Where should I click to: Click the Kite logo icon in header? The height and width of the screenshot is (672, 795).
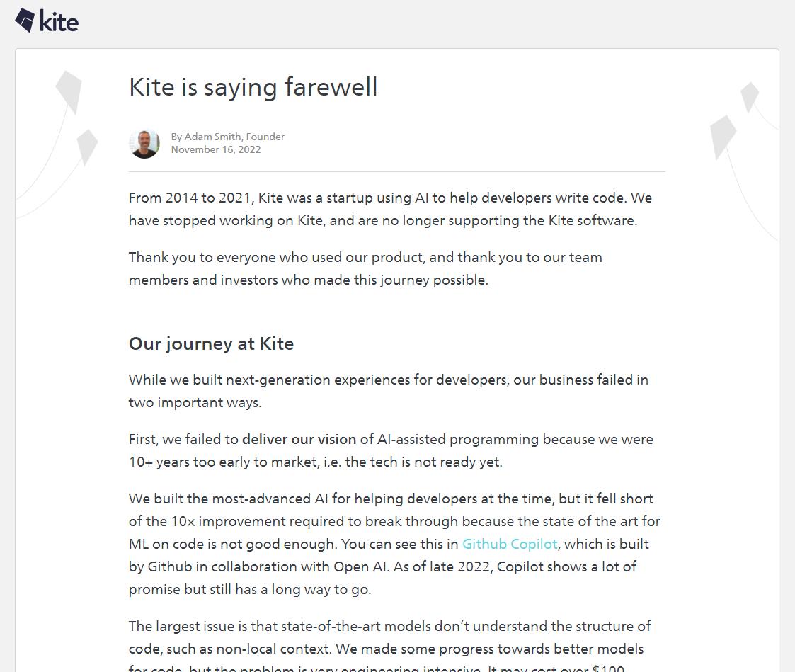tap(25, 21)
